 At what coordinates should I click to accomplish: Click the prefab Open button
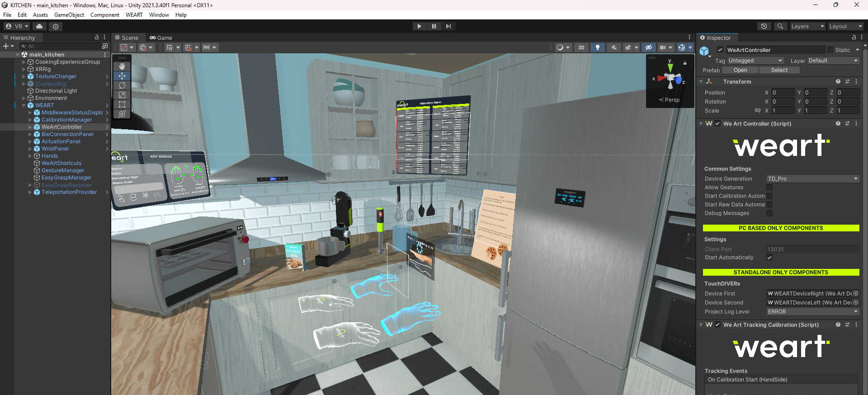[741, 70]
